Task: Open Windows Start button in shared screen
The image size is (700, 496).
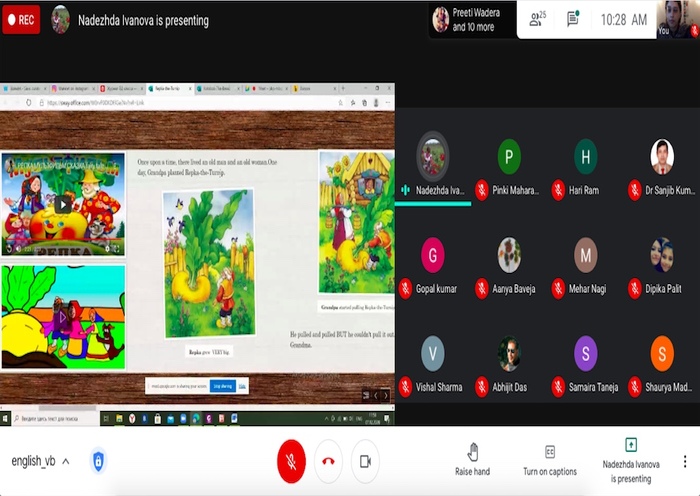Action: (5, 419)
